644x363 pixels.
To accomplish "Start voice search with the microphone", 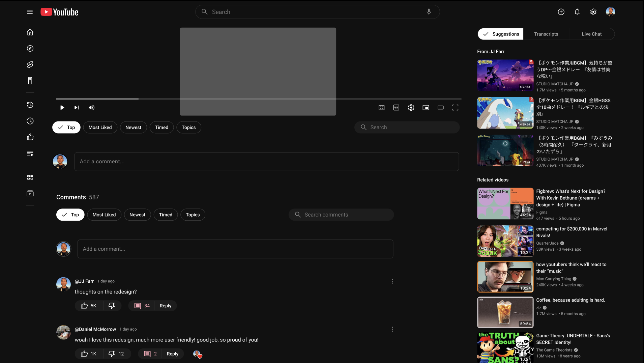I will pos(429,11).
